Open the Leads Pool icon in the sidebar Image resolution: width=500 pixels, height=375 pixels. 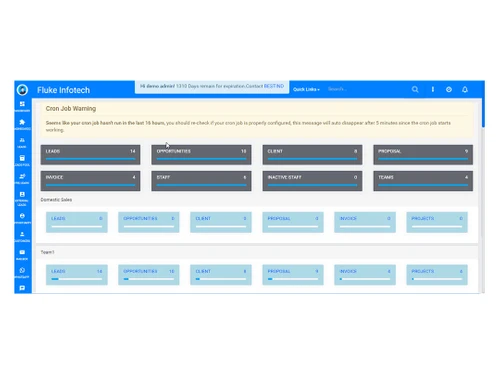click(x=22, y=158)
